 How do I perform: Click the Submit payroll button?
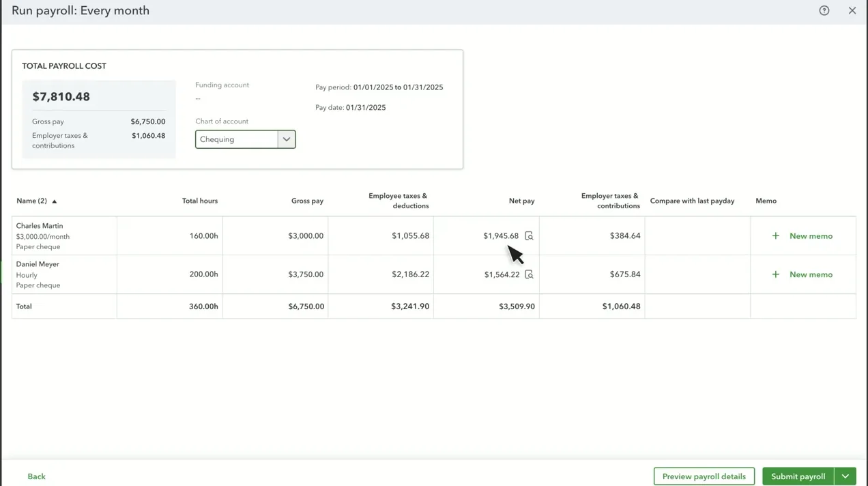[798, 476]
